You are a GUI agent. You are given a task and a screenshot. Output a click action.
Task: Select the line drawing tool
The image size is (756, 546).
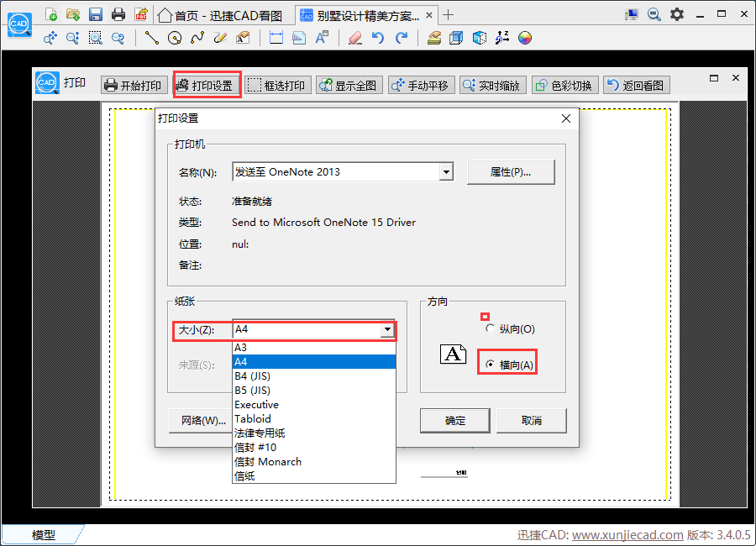tap(152, 38)
